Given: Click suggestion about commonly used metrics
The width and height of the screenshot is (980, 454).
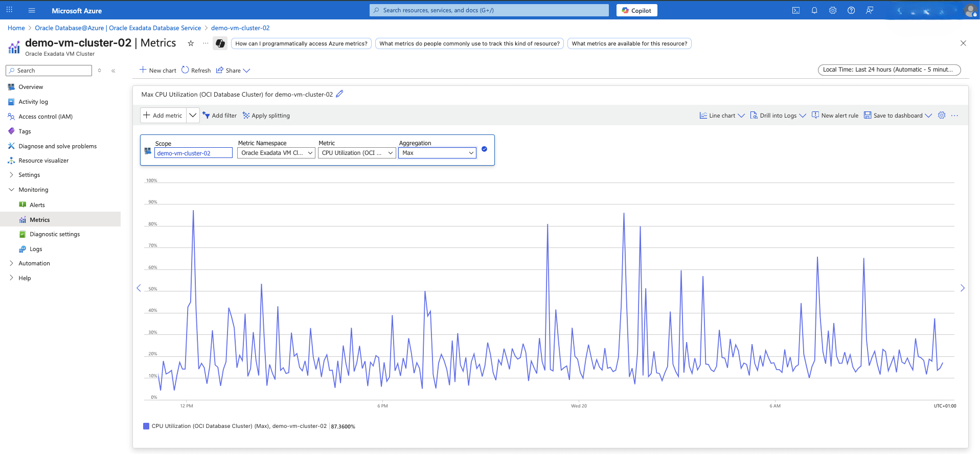Looking at the screenshot, I should point(469,43).
